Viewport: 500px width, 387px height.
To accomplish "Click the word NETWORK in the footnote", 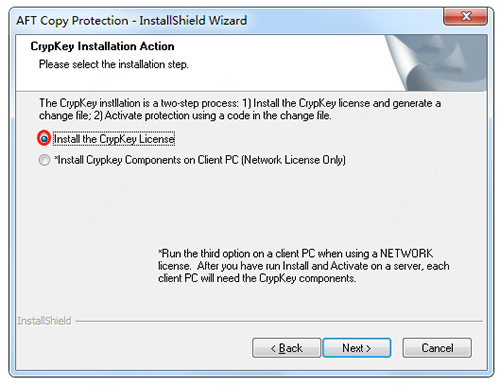I will coord(406,253).
